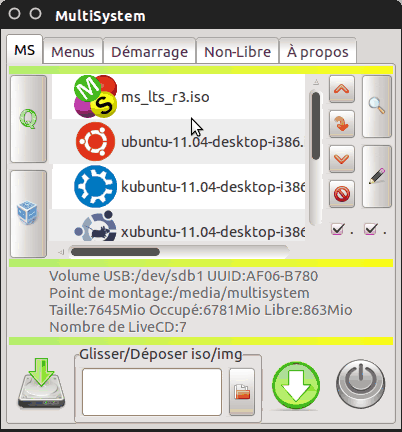Open the Démarrage tab
This screenshot has width=402, height=432.
(x=149, y=51)
